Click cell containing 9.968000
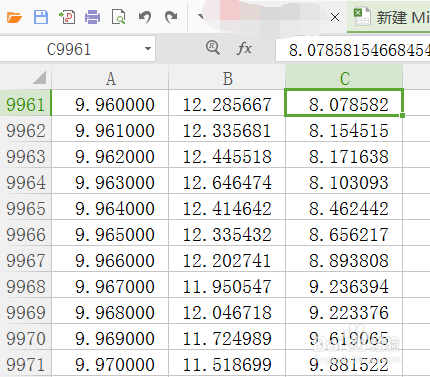This screenshot has width=430, height=377. pyautogui.click(x=110, y=312)
